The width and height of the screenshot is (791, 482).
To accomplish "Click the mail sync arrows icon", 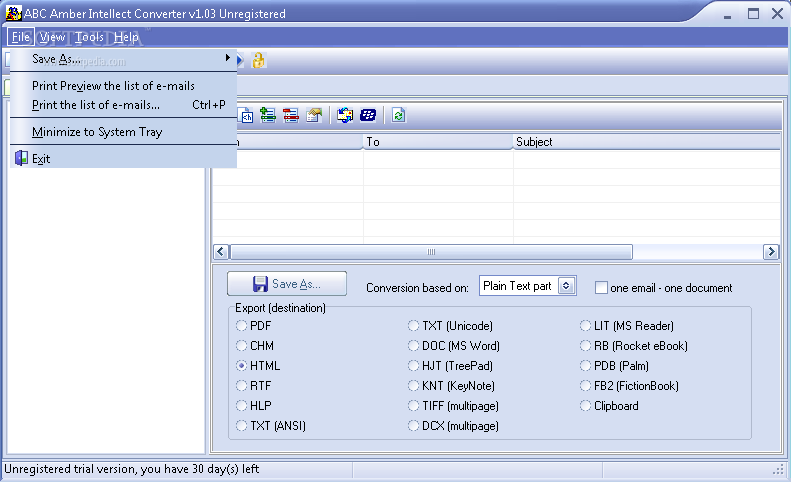I will [x=345, y=116].
